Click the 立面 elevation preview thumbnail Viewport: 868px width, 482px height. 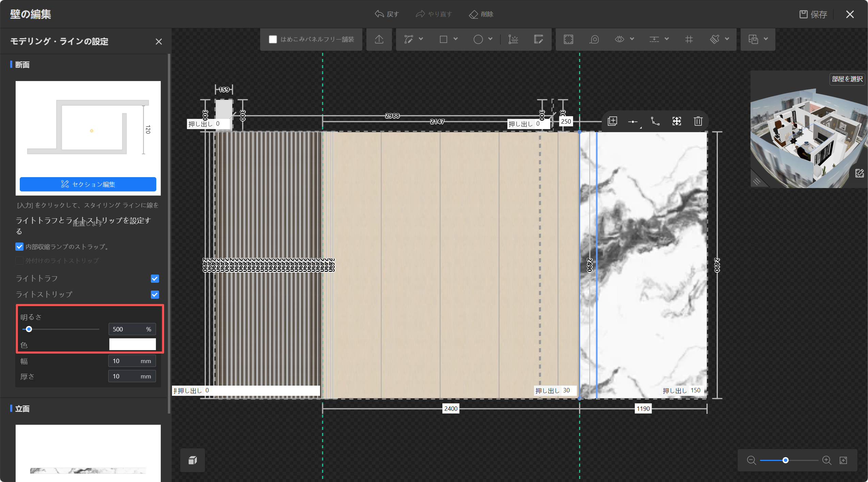pyautogui.click(x=88, y=453)
